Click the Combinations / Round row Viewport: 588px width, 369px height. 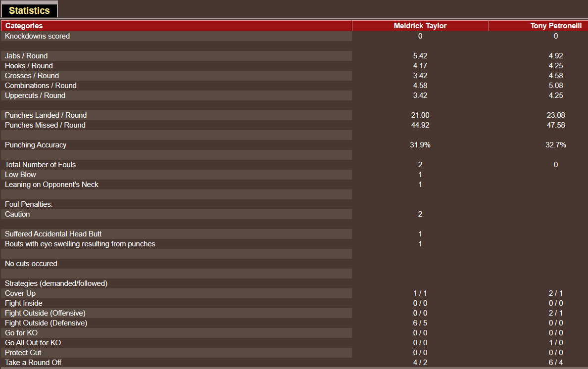point(41,85)
